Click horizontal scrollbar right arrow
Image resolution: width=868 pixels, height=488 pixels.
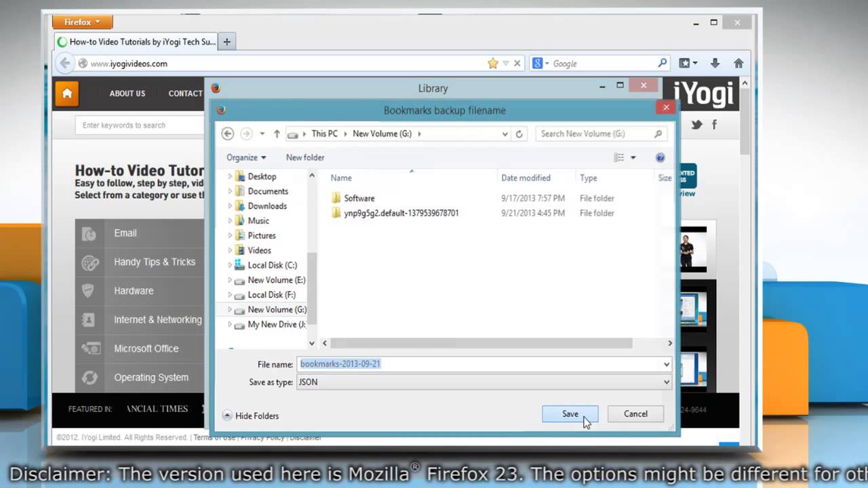670,343
